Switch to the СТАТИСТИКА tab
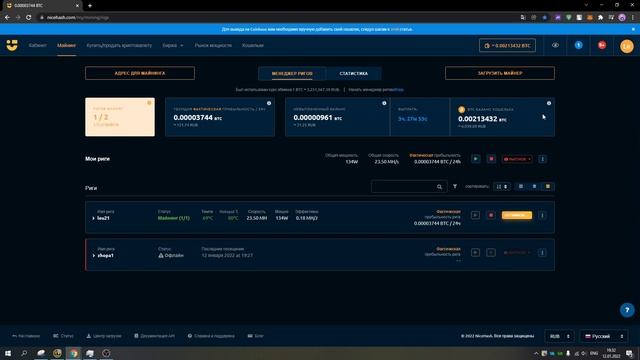Viewport: 640px width, 360px height. (x=353, y=73)
